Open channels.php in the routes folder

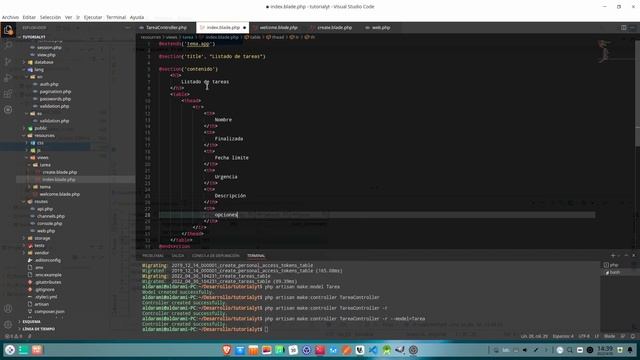51,216
